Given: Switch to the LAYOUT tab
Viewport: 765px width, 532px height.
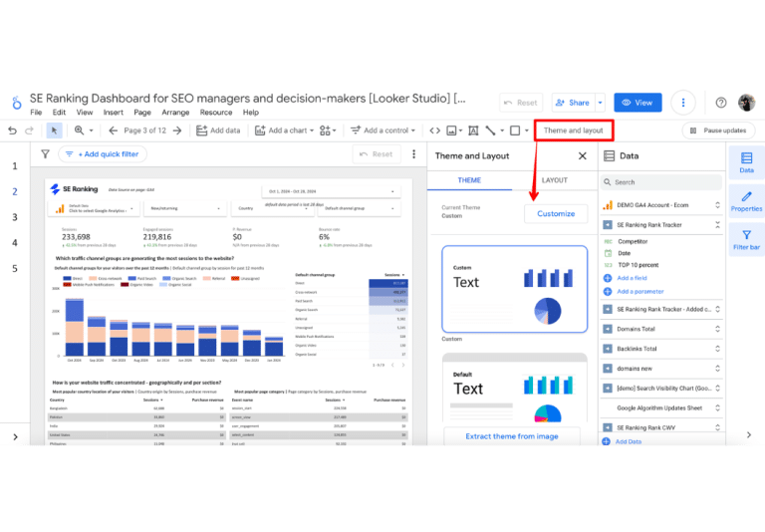Looking at the screenshot, I should point(555,180).
